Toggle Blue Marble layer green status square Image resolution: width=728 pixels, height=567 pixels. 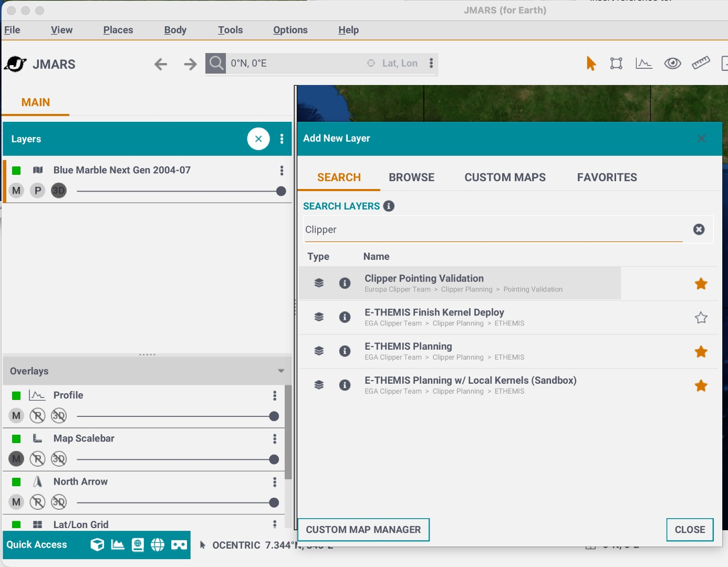tap(16, 170)
